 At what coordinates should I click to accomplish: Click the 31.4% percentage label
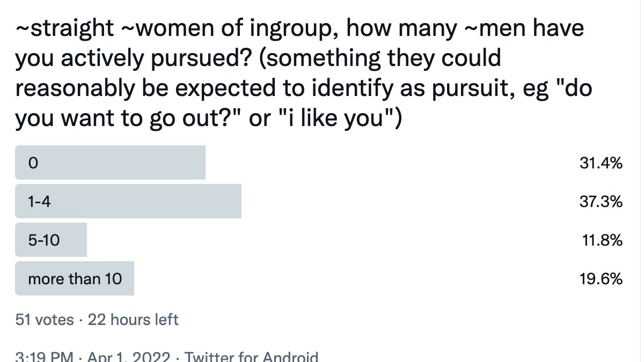pyautogui.click(x=601, y=163)
